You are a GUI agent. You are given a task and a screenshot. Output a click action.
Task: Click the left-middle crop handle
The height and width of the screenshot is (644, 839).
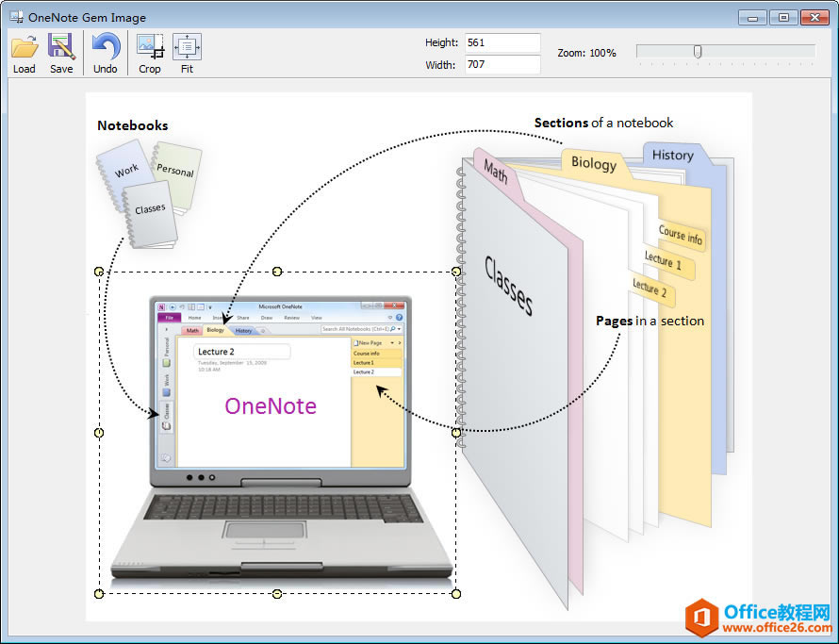pyautogui.click(x=99, y=433)
